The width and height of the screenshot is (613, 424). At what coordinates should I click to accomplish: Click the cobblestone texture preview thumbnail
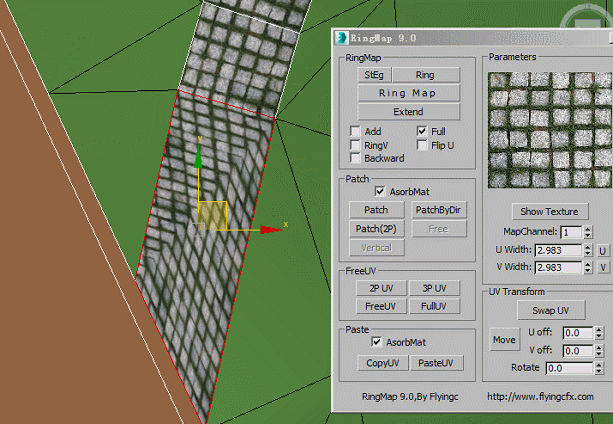pos(550,130)
